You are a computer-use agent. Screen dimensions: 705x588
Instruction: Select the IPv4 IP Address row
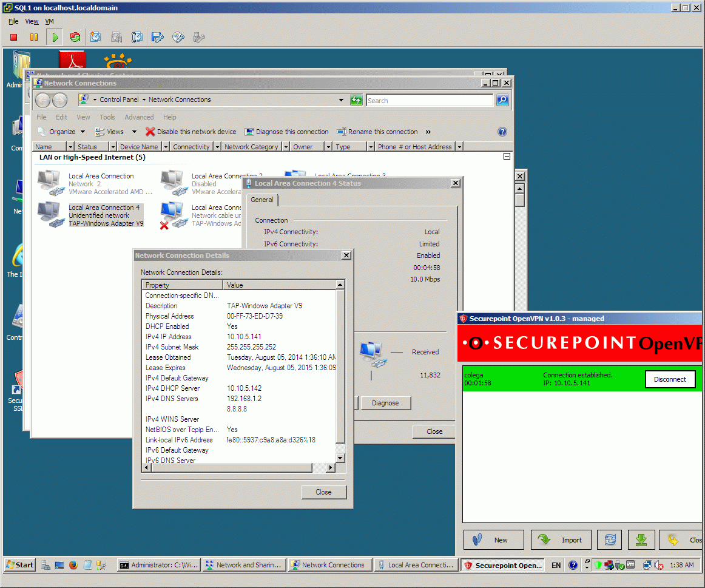click(x=239, y=337)
